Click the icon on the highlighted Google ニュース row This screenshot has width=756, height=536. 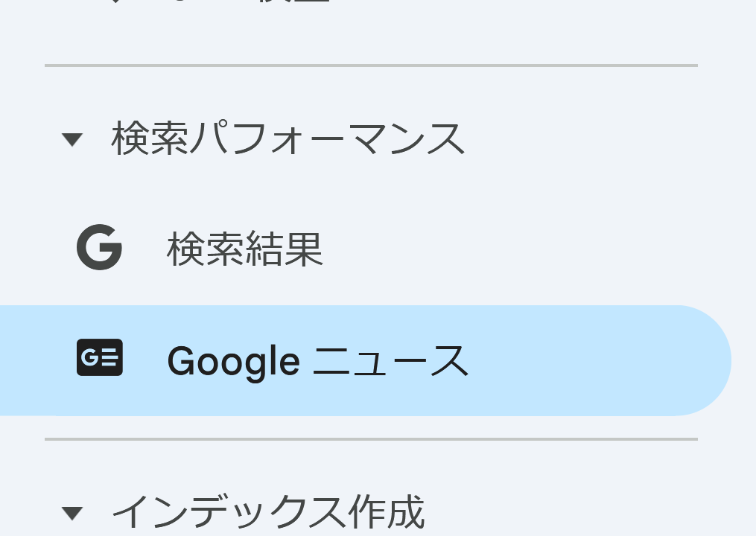click(99, 357)
